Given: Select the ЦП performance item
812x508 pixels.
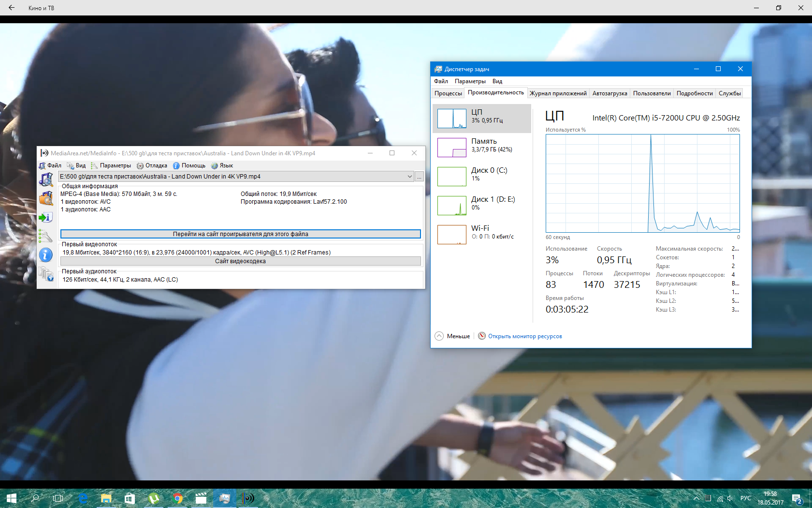Looking at the screenshot, I should tap(482, 119).
